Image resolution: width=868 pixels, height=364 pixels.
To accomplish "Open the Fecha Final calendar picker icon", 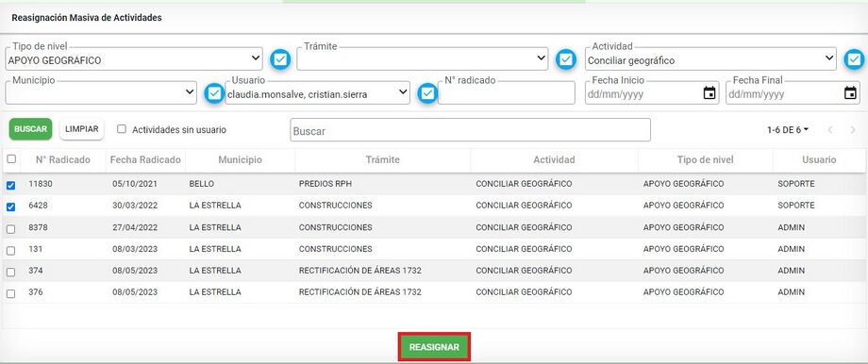I will [850, 93].
